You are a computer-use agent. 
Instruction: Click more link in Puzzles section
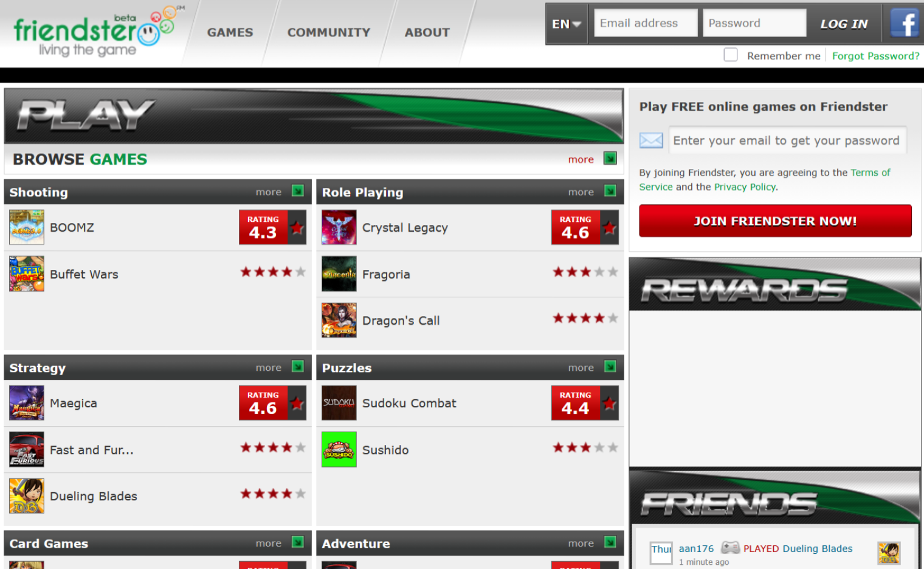(581, 367)
